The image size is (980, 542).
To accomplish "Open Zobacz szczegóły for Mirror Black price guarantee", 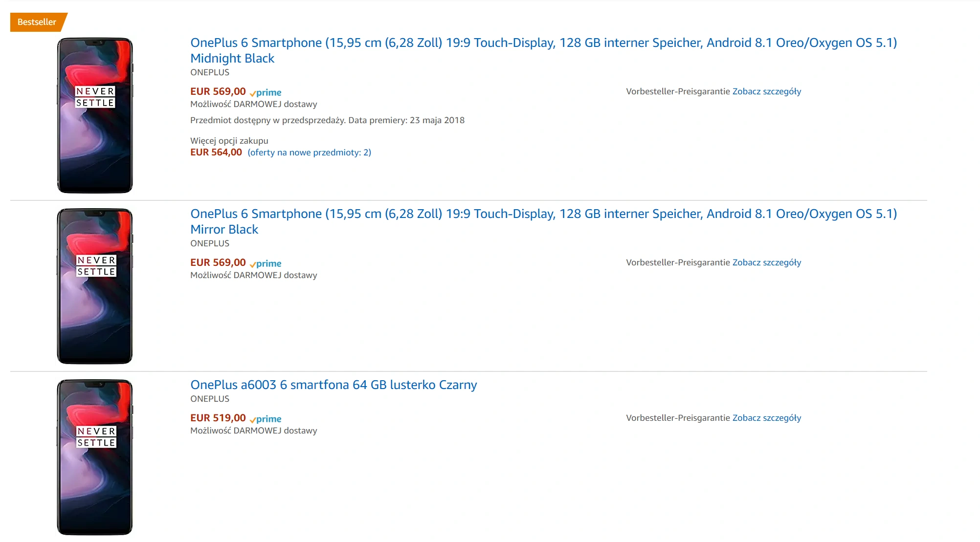I will (x=767, y=262).
